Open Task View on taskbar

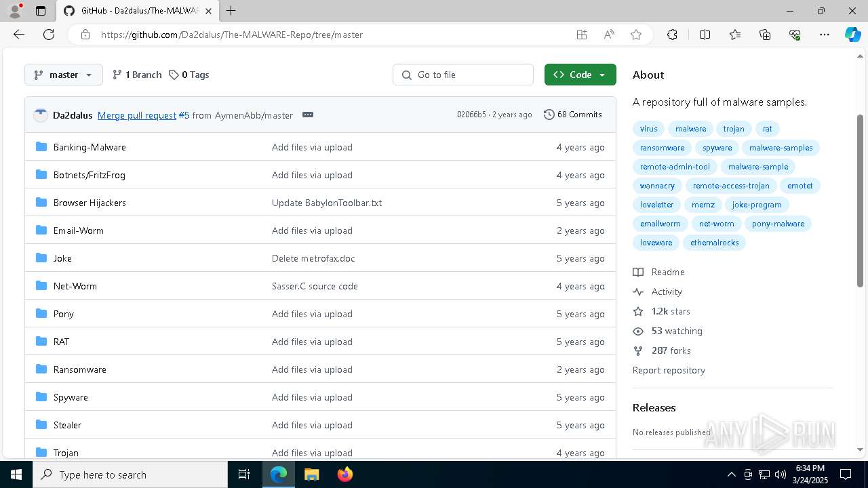click(244, 474)
